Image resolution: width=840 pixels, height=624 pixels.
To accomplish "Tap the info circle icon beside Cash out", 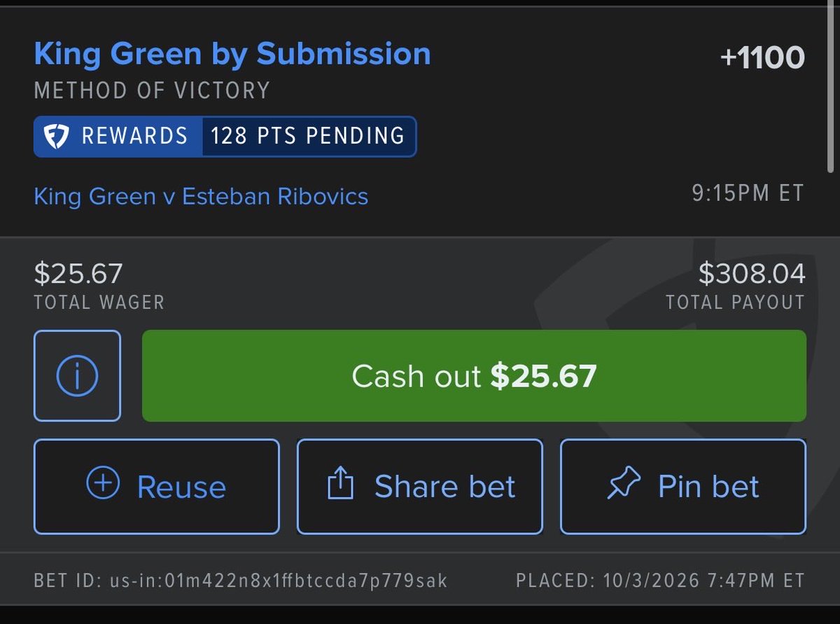I will [x=77, y=376].
